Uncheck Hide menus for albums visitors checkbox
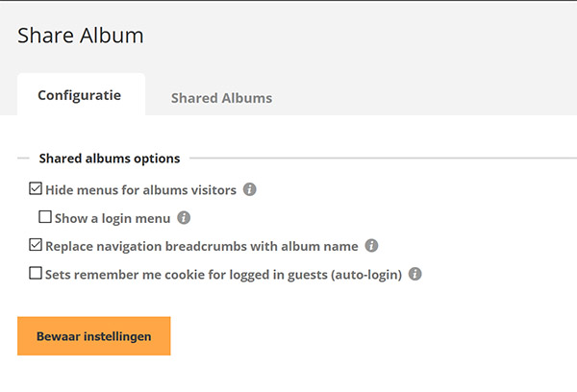 [x=36, y=188]
